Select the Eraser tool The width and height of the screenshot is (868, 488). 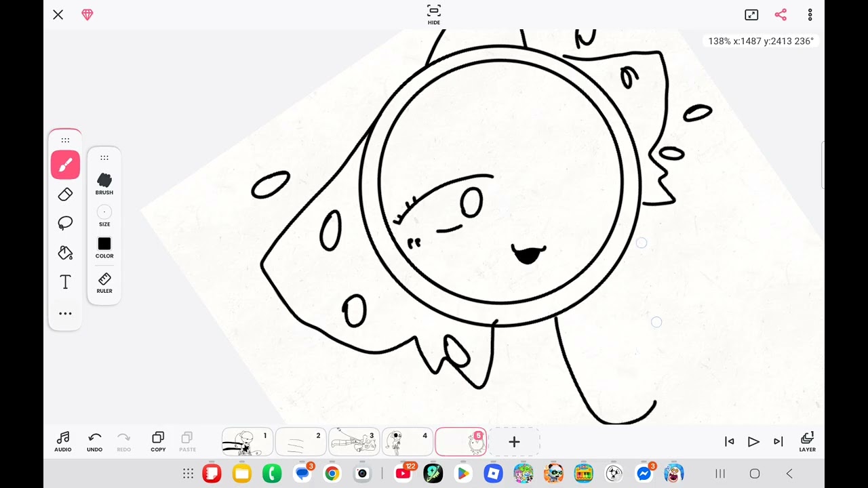point(65,195)
